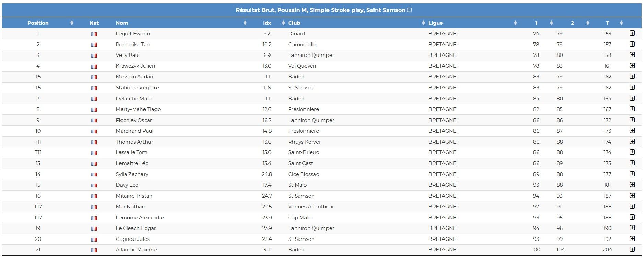Screen dimensions: 644x258
Task: Sort by round 2 score arrows
Action: [x=588, y=23]
